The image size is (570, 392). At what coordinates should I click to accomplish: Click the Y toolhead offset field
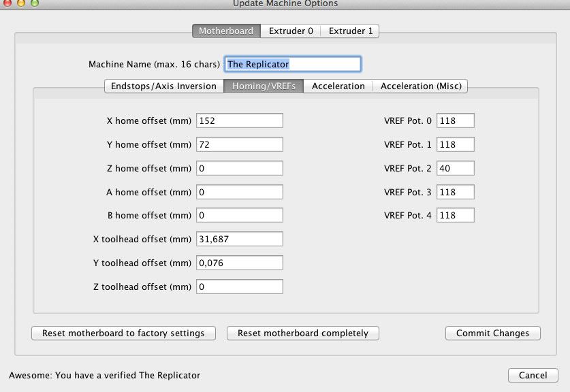point(240,263)
